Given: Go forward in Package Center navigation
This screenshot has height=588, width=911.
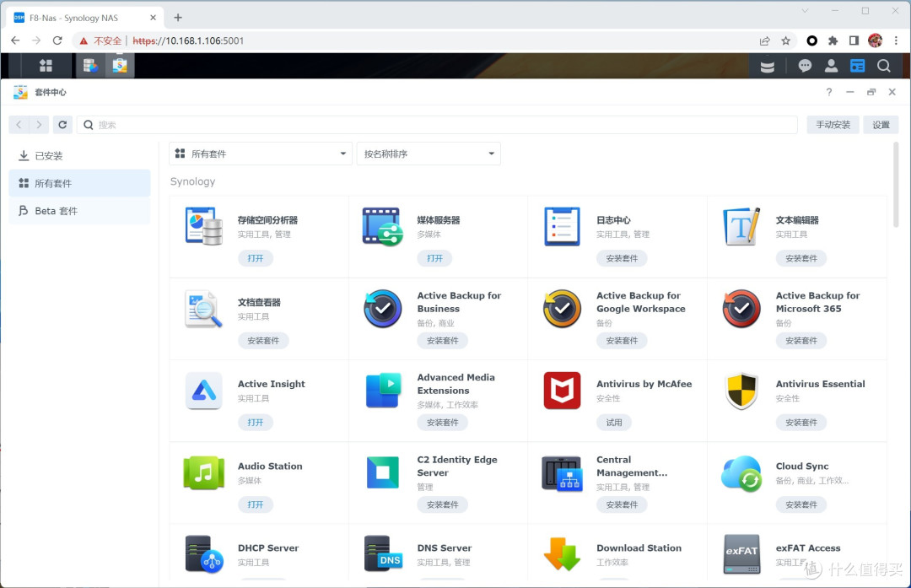Looking at the screenshot, I should (38, 124).
